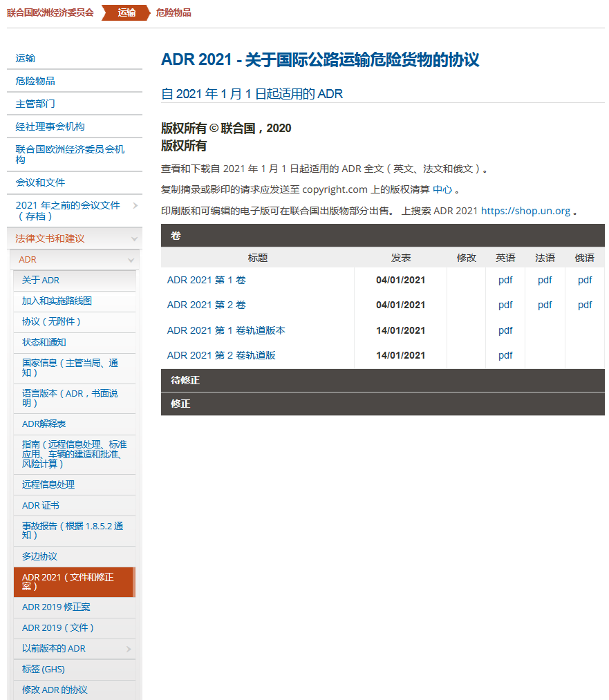The image size is (609, 700).
Task: Expand the 待修正 section header
Action: [383, 380]
